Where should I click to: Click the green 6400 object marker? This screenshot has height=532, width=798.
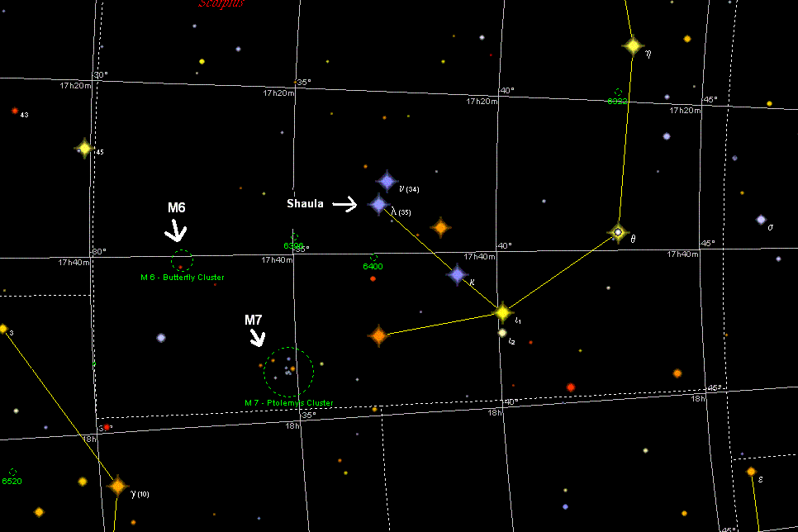(x=373, y=259)
